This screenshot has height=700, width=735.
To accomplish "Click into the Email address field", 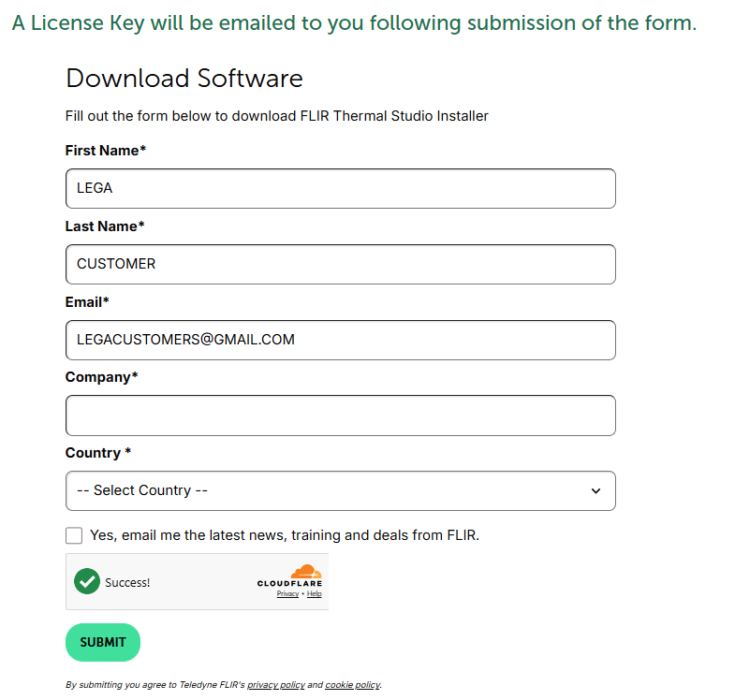I will 340,340.
